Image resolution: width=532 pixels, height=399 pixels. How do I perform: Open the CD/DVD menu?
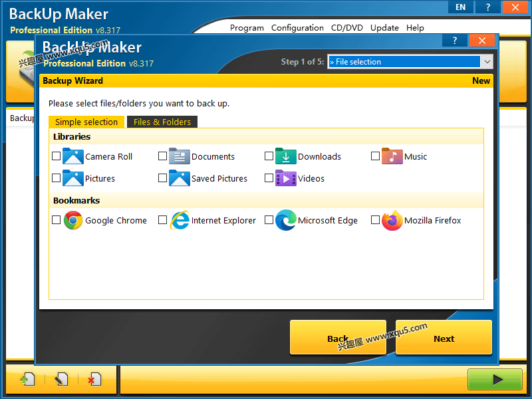coord(346,28)
